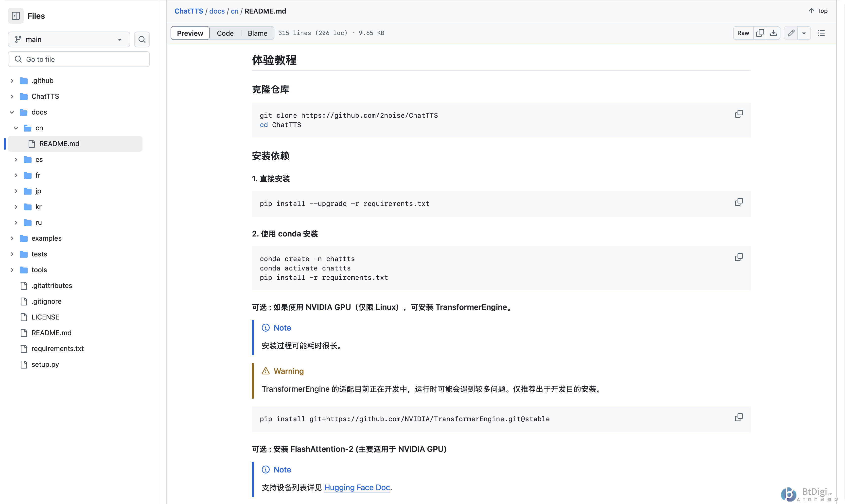The height and width of the screenshot is (504, 845).
Task: Open ChatTTS breadcrumb link
Action: pos(189,11)
